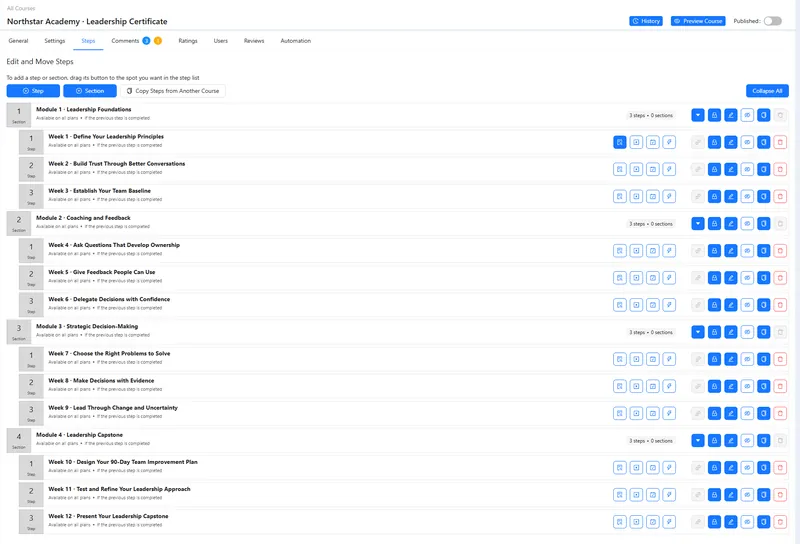Select Module 3 - Strategic Decision-Making title

click(x=87, y=326)
